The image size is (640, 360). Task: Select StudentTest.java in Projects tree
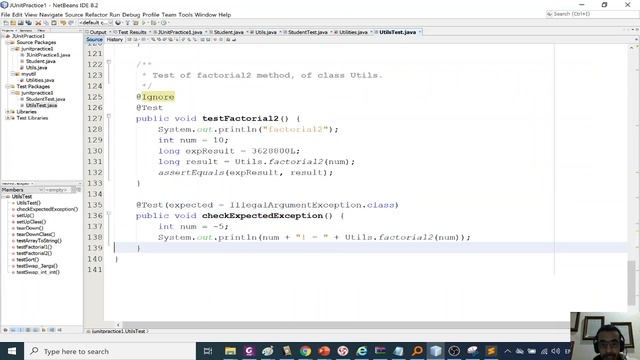45,99
